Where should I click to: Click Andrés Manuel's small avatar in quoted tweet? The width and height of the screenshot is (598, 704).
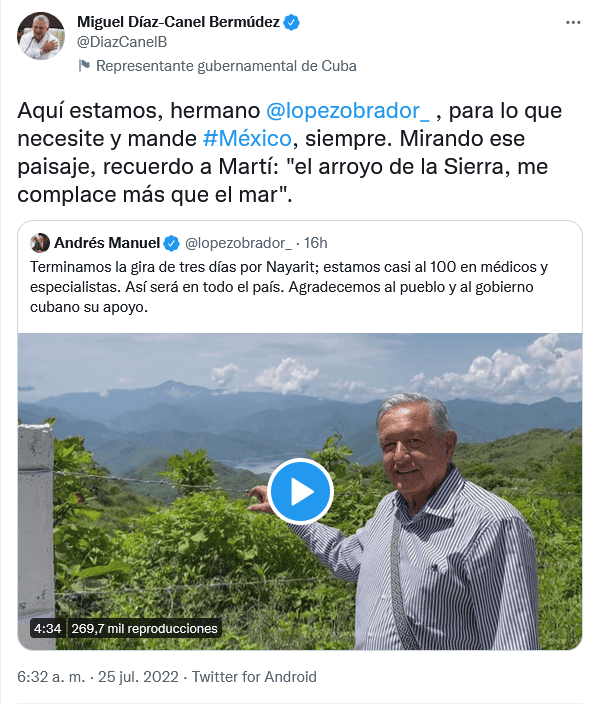click(40, 243)
